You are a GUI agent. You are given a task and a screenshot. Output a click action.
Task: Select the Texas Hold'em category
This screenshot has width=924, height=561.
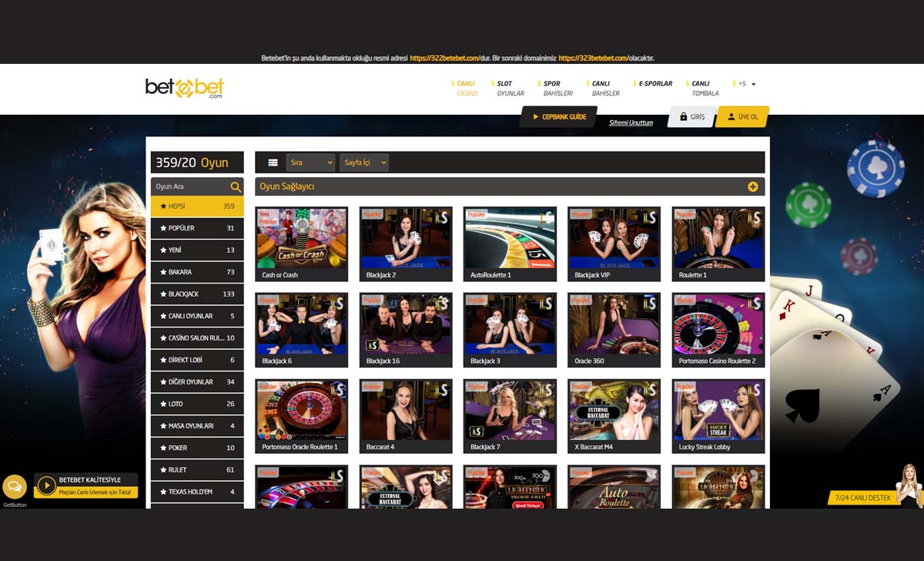tap(197, 492)
